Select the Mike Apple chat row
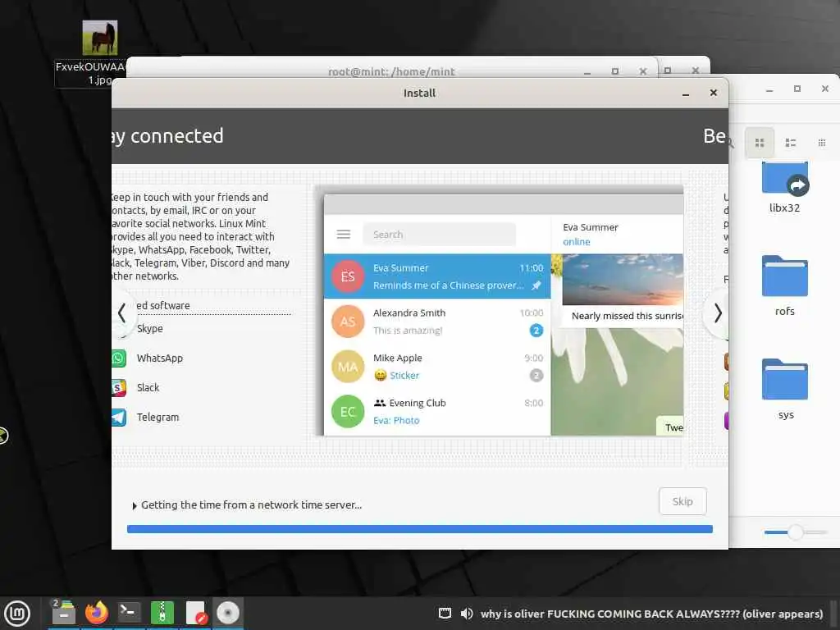840x630 pixels. [x=437, y=367]
